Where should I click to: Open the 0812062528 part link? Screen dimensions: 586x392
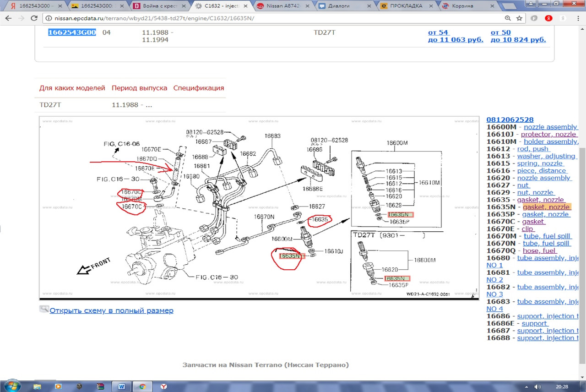[510, 120]
